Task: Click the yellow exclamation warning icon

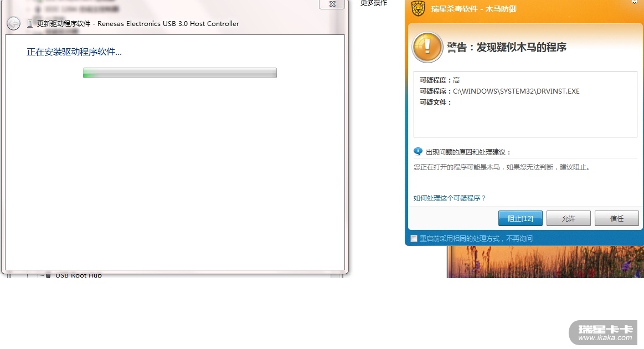Action: (x=427, y=47)
